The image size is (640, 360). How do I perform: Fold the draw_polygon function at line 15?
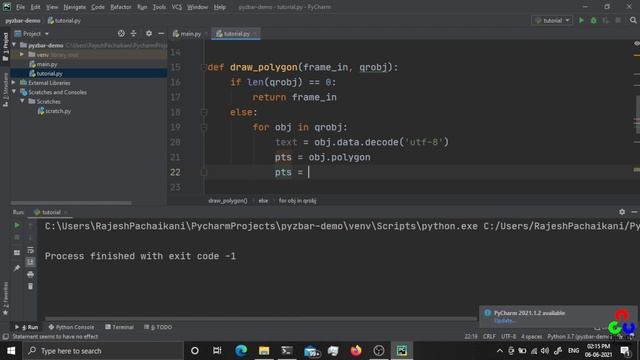[204, 67]
